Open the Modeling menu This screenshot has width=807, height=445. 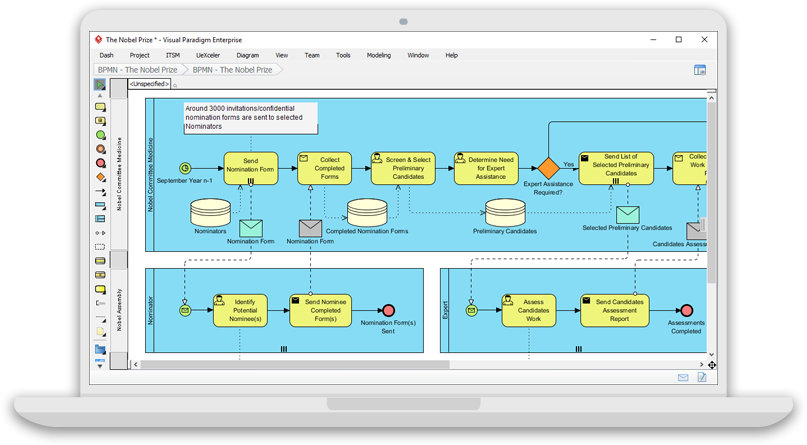coord(379,55)
